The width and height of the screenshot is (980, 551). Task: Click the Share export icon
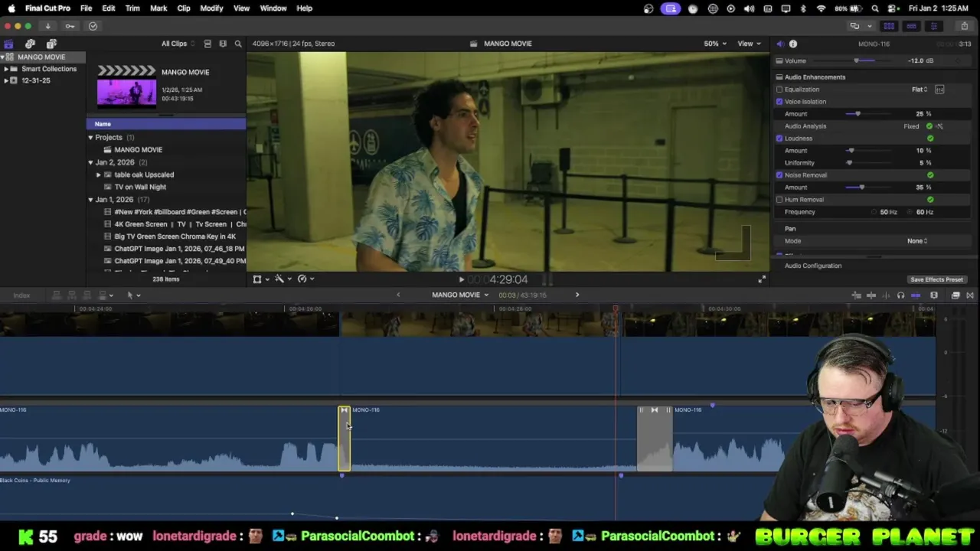click(964, 26)
